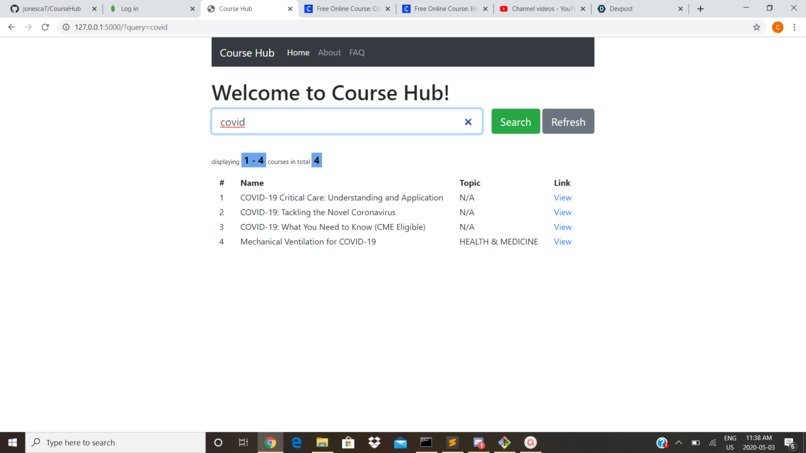The image size is (806, 453).
Task: Open the Chrome profile avatar
Action: click(777, 27)
